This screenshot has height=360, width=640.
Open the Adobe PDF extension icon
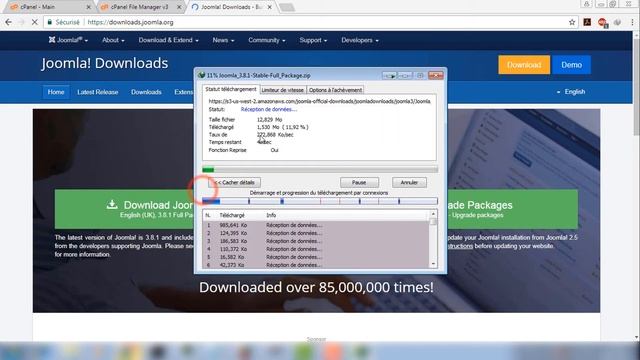click(587, 22)
